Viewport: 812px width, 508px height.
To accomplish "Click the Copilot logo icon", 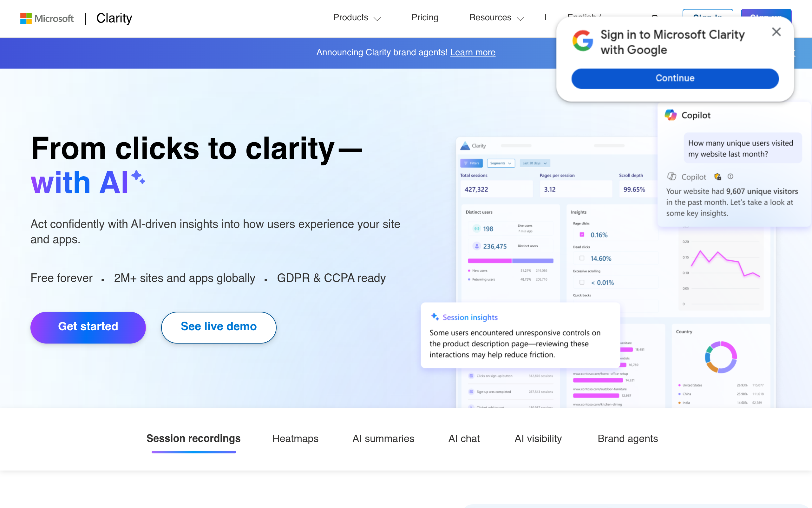I will pos(671,115).
